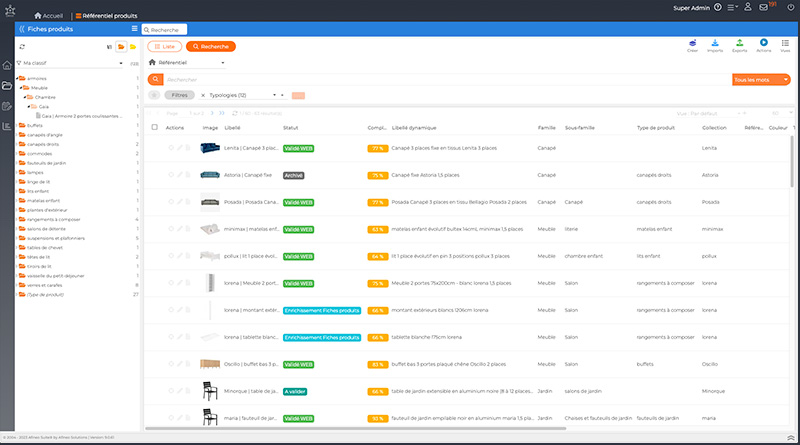
Task: Click the edit pencil for Lenita row
Action: [x=178, y=148]
